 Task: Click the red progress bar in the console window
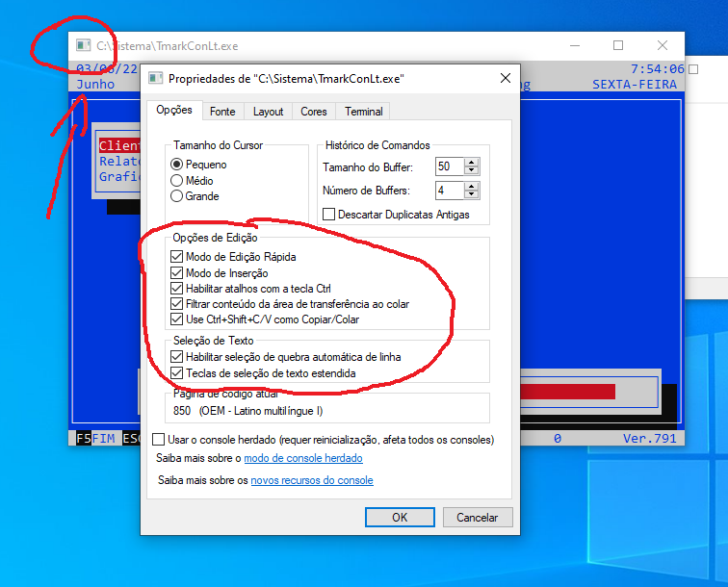coord(567,392)
